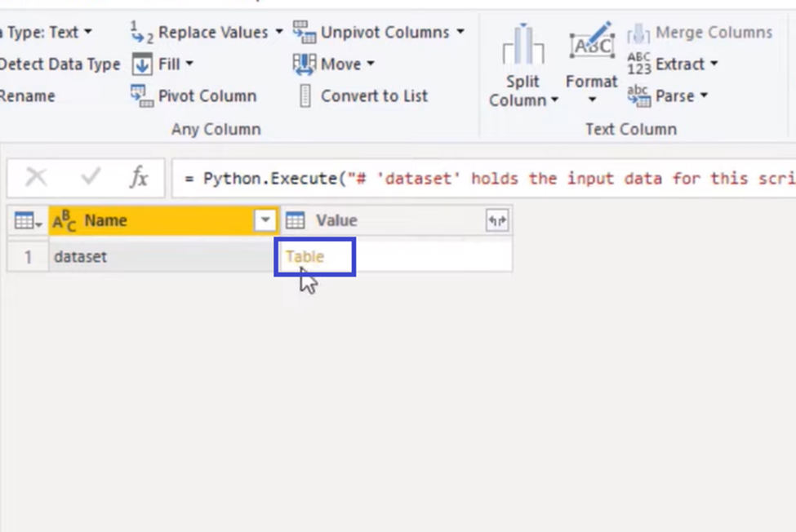Expand the Move dropdown arrow
Image resolution: width=796 pixels, height=532 pixels.
371,64
